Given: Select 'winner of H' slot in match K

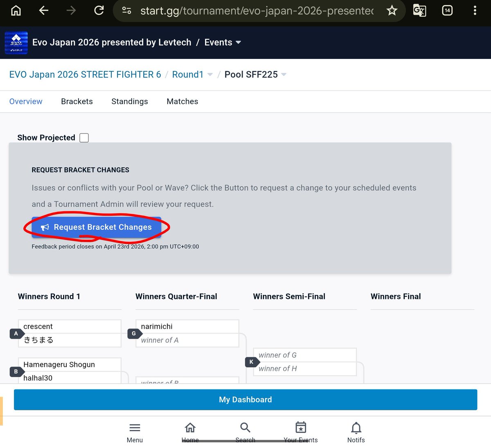Looking at the screenshot, I should [x=305, y=369].
